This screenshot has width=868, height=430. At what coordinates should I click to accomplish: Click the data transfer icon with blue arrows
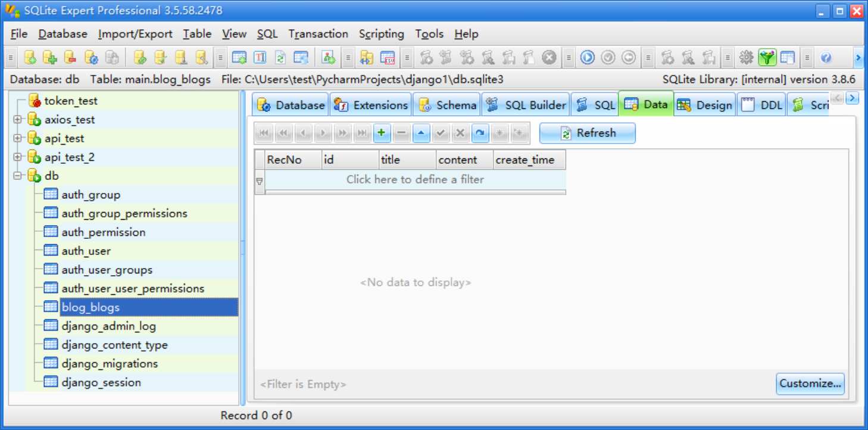click(x=367, y=58)
